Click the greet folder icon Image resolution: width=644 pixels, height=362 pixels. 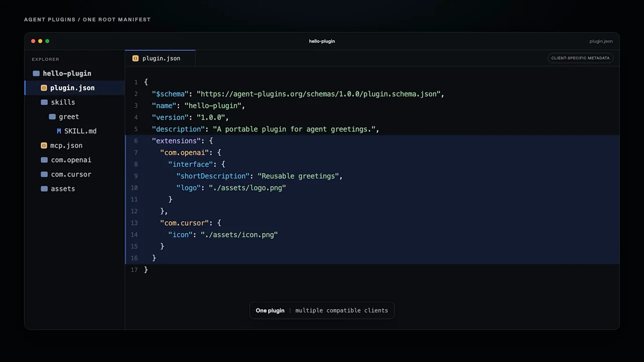[52, 117]
